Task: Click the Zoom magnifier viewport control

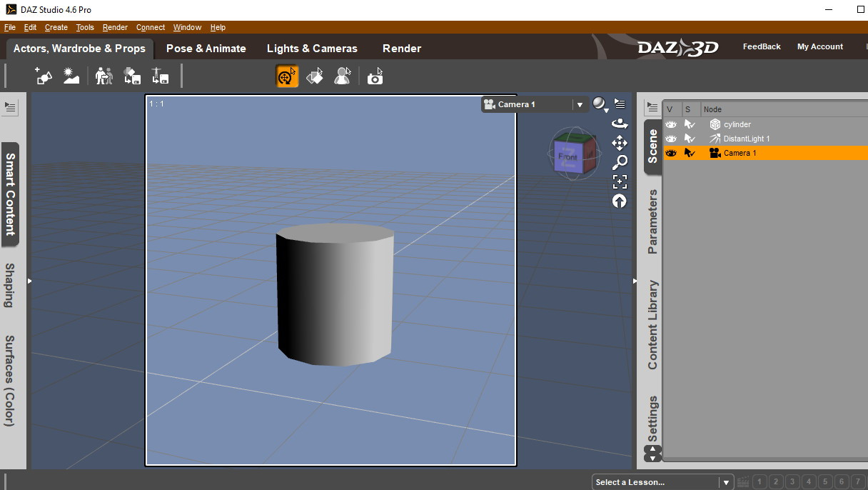Action: click(x=620, y=162)
